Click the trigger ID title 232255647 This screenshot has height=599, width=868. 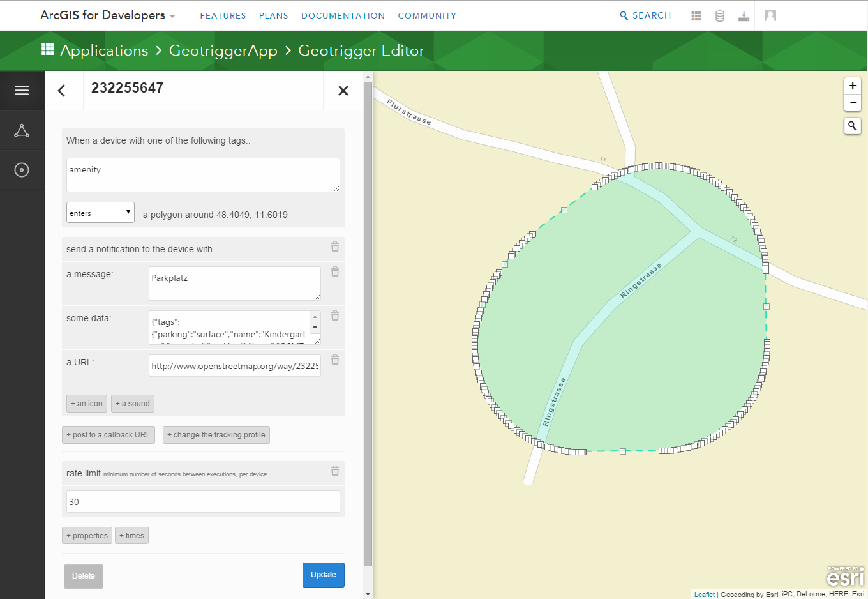[128, 88]
